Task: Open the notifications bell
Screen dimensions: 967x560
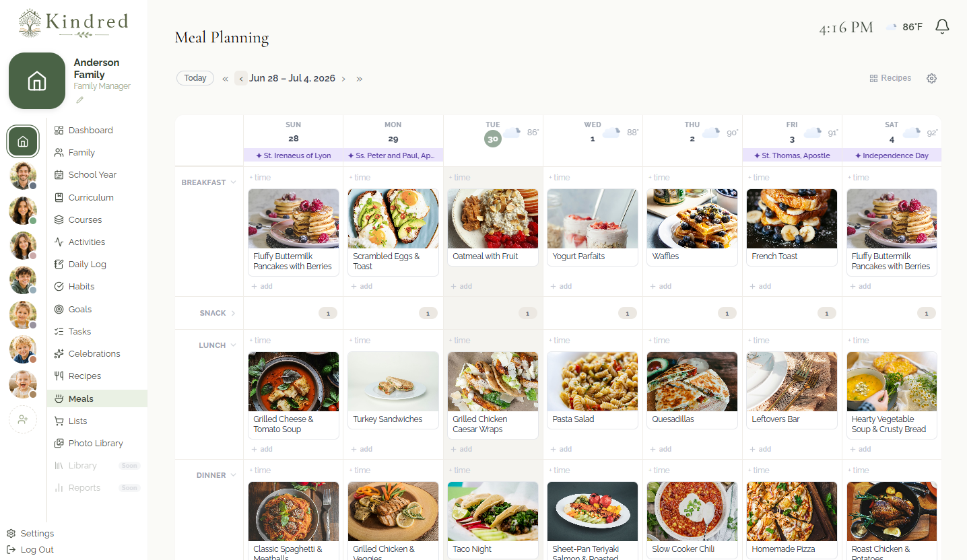Action: coord(942,27)
